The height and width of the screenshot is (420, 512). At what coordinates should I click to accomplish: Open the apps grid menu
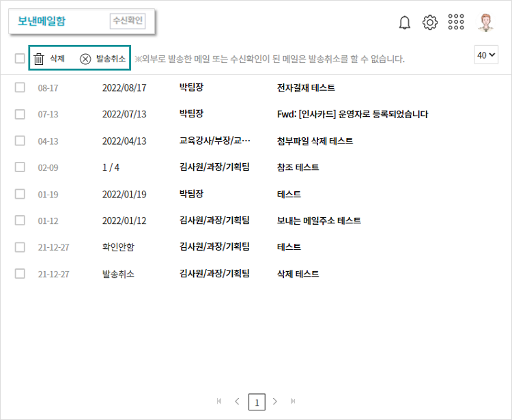(x=456, y=22)
